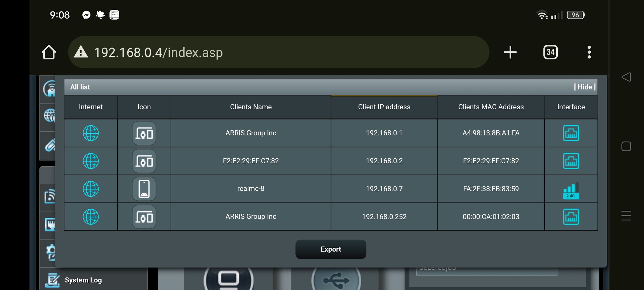Change phone icon for realme-8
The width and height of the screenshot is (644, 290).
click(x=144, y=189)
